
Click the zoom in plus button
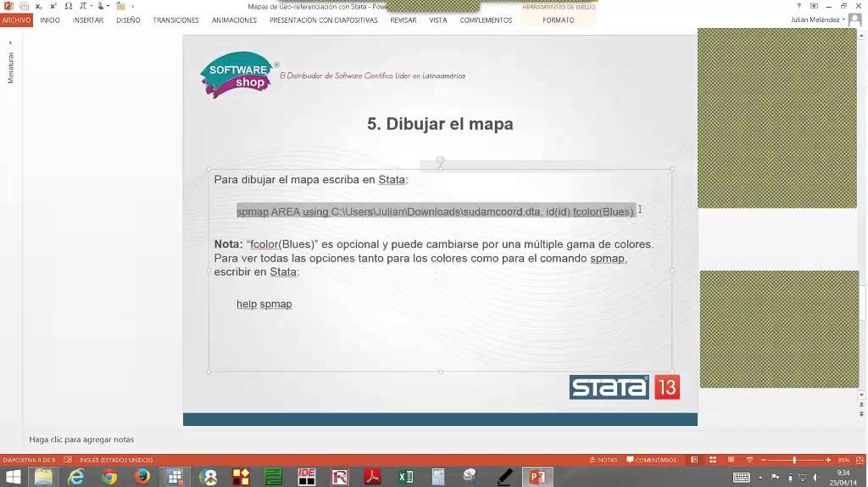[x=828, y=460]
